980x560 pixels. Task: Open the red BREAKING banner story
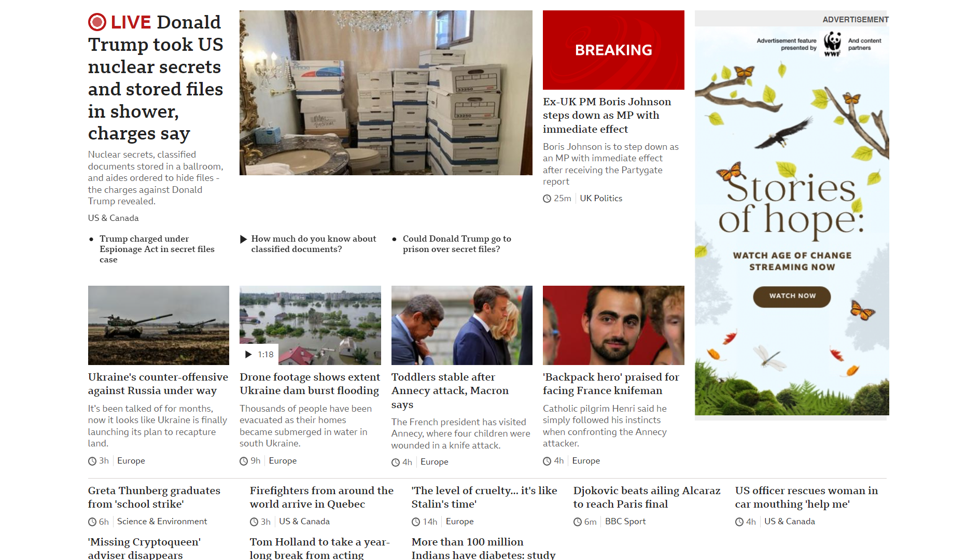point(613,50)
